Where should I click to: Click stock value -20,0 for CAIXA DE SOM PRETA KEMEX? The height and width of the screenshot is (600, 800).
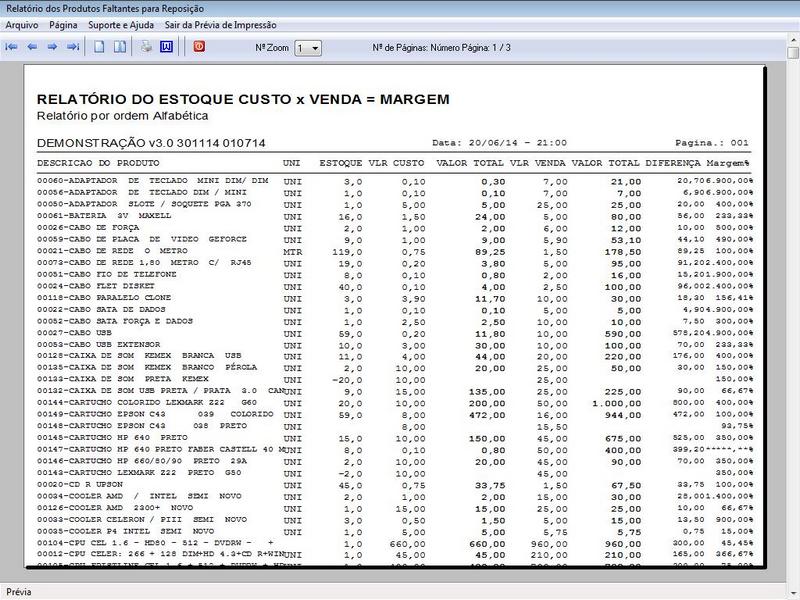coord(347,380)
